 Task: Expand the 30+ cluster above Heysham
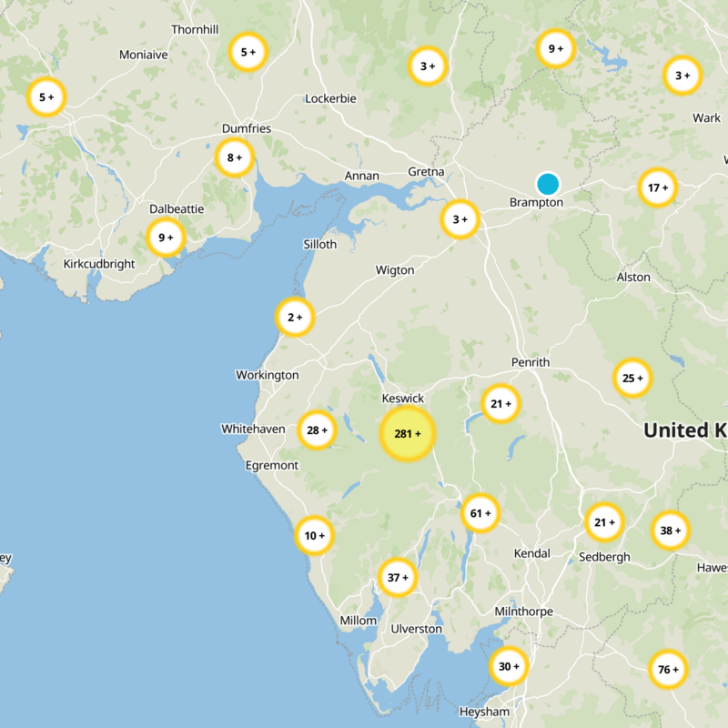tap(508, 667)
